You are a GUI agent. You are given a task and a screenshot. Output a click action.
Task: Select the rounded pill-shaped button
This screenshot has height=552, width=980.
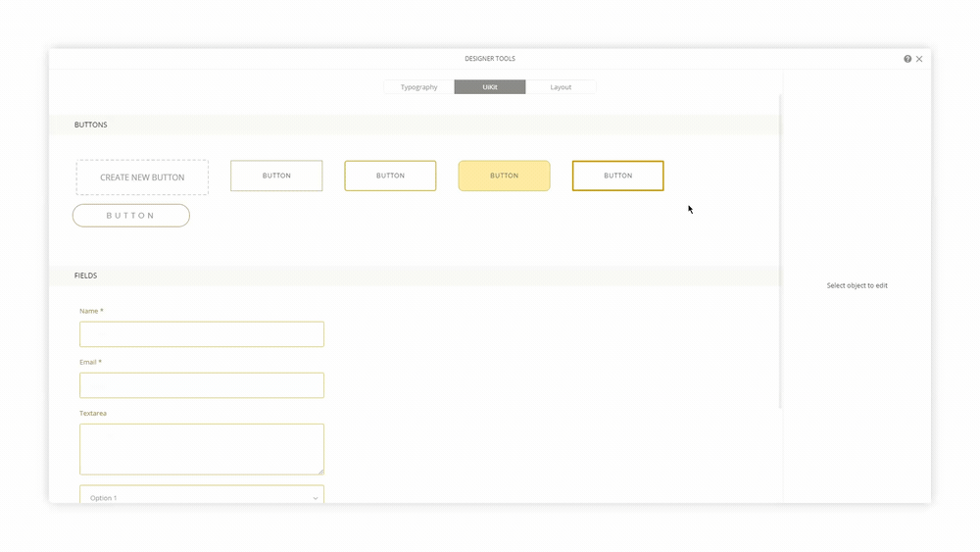click(130, 216)
